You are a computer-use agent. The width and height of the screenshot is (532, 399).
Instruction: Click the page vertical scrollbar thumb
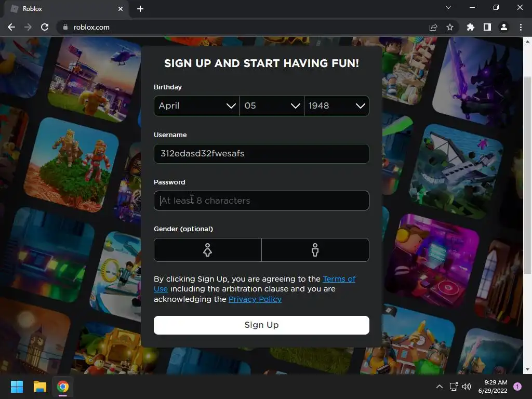tap(527, 175)
